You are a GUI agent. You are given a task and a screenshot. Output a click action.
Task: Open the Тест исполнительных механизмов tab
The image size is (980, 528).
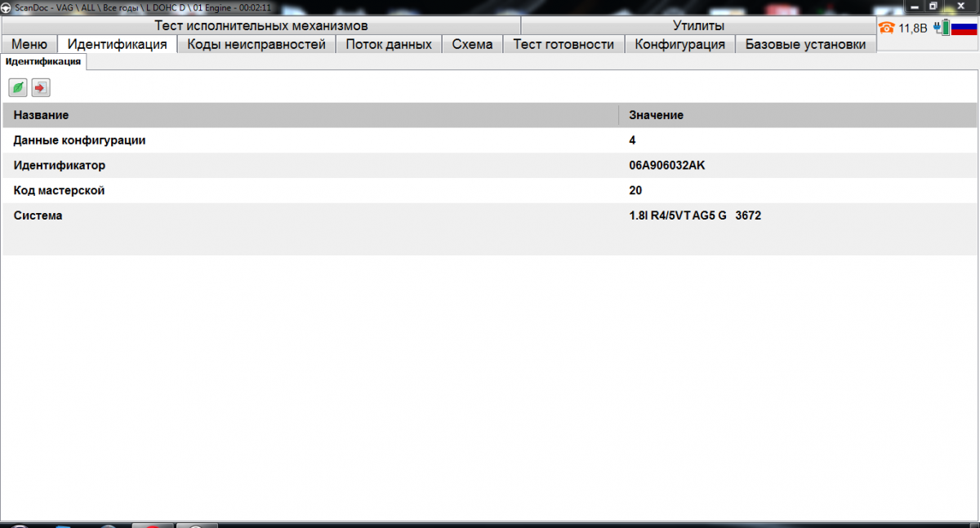pos(261,26)
